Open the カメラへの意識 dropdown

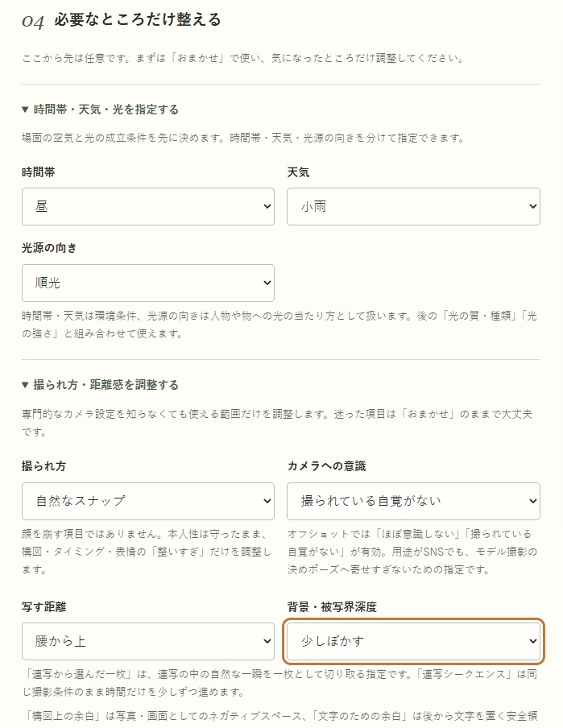pyautogui.click(x=413, y=501)
